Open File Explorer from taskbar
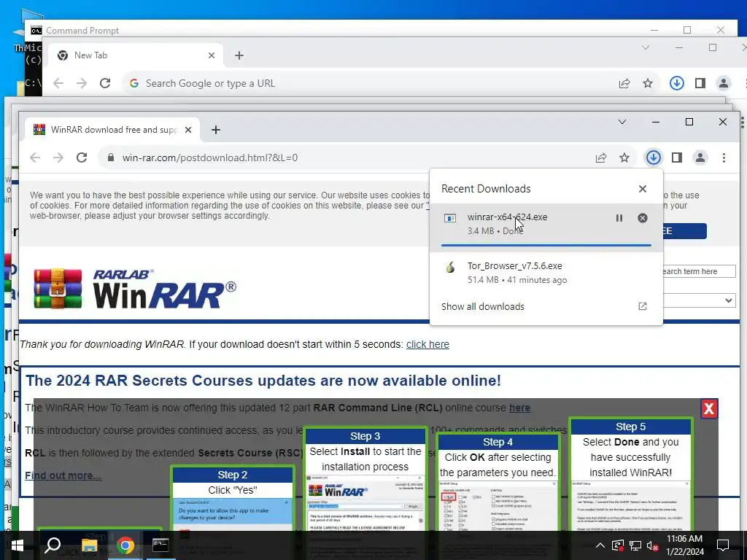 pos(89,545)
